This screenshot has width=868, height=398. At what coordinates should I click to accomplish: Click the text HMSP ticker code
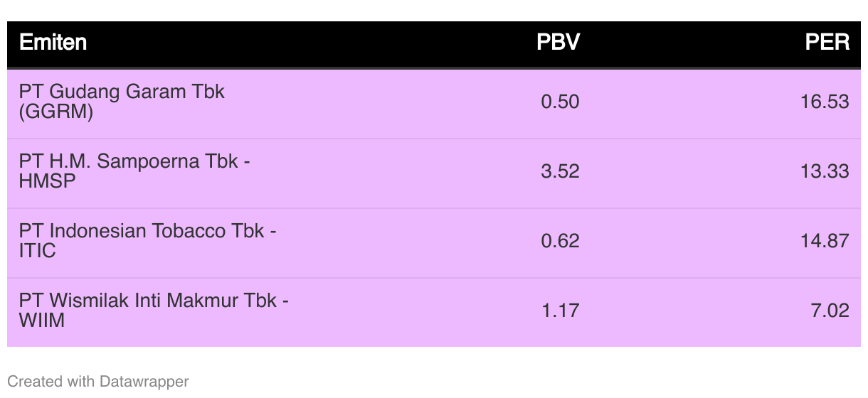click(x=47, y=181)
